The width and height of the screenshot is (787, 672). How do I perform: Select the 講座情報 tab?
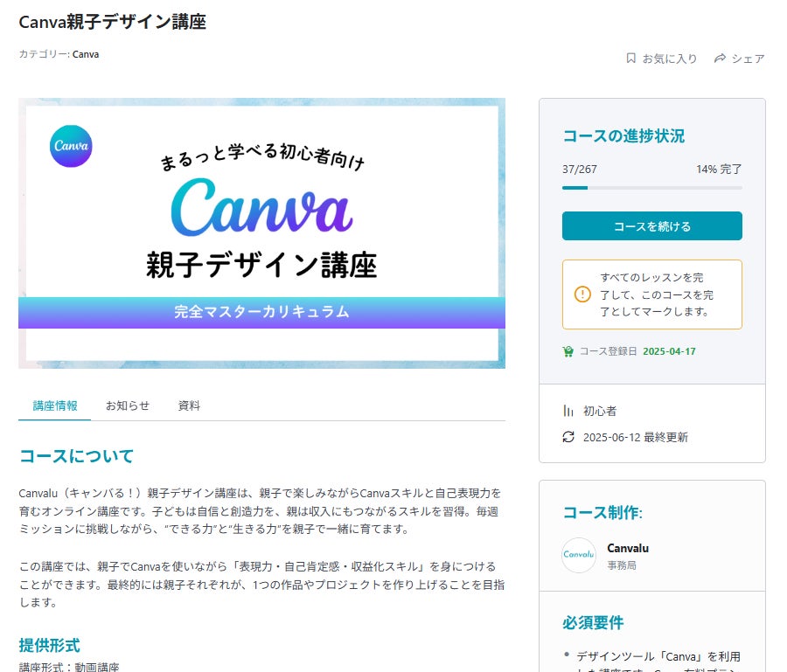(x=55, y=405)
